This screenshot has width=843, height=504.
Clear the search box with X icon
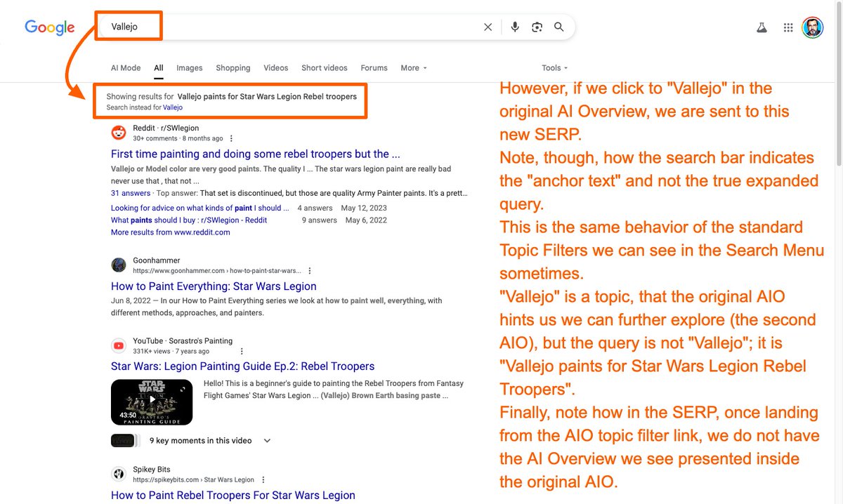(x=488, y=27)
